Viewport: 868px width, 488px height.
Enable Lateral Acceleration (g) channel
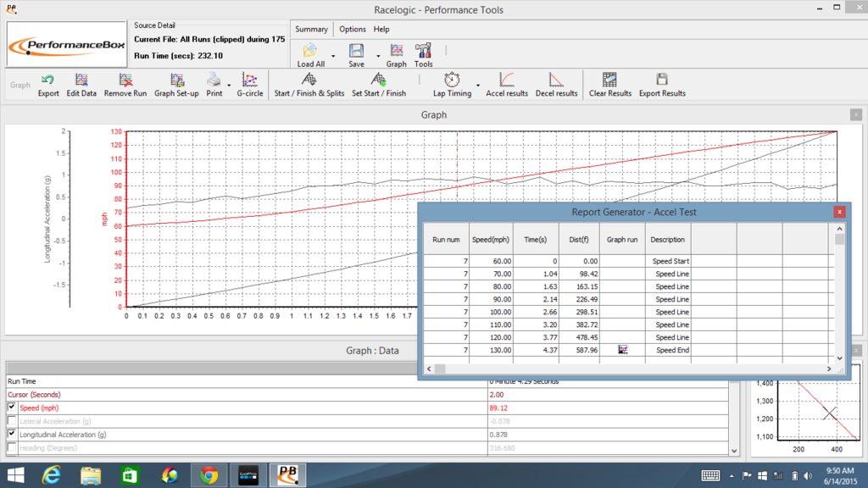(x=12, y=420)
